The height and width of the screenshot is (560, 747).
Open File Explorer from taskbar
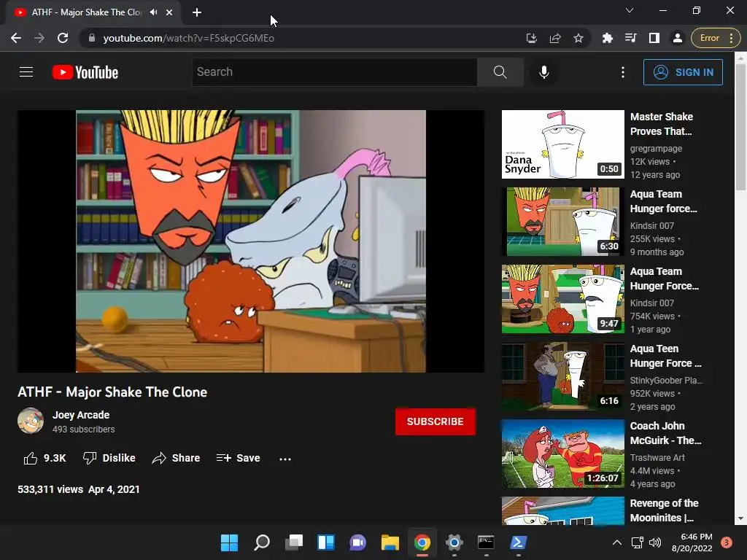click(390, 542)
